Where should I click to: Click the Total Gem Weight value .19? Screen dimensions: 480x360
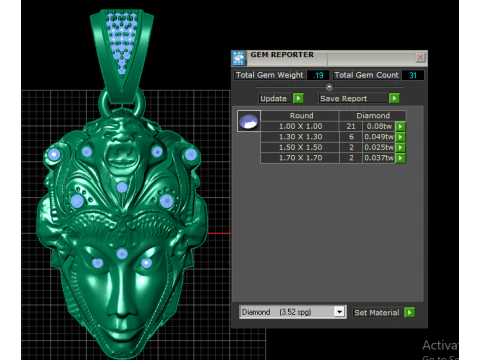(318, 75)
